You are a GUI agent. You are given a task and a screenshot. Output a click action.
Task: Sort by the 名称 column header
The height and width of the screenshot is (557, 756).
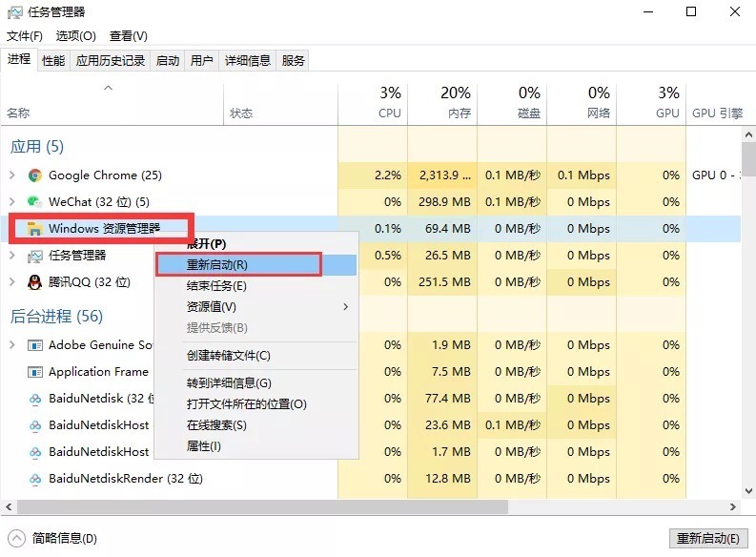coord(112,105)
